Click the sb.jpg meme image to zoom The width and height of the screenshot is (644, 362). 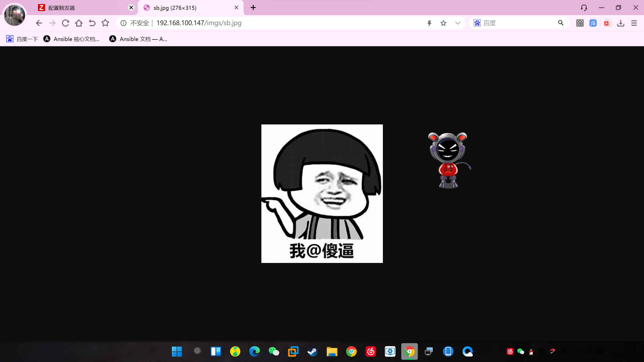pyautogui.click(x=322, y=194)
